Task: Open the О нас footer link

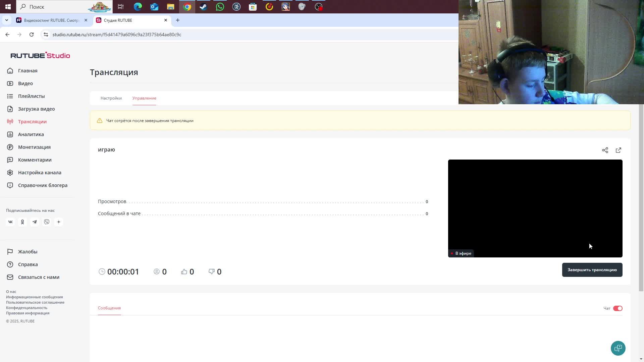Action: tap(11, 292)
